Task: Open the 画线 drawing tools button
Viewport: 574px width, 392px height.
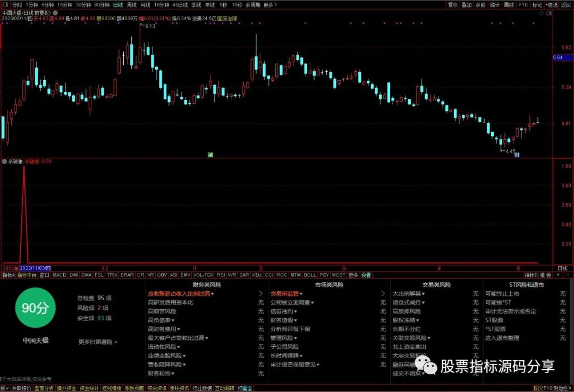Action: tap(509, 5)
